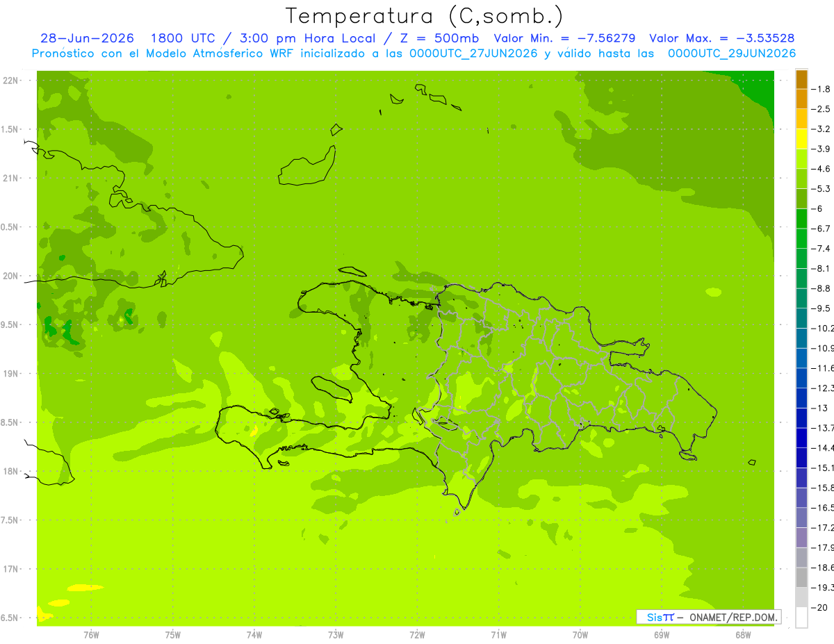Pick the orange swatch between -2.5 and -3.2

coord(801,119)
